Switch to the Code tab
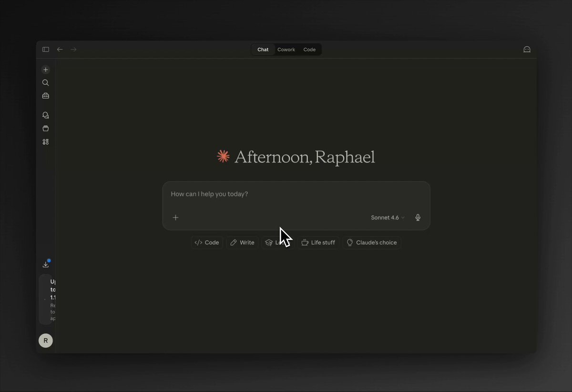 309,49
